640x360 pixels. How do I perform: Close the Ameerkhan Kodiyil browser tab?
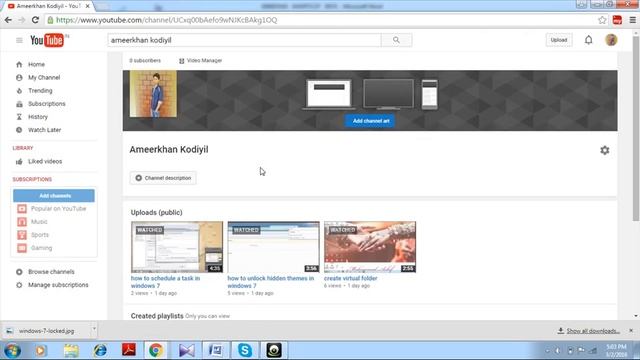pyautogui.click(x=87, y=6)
